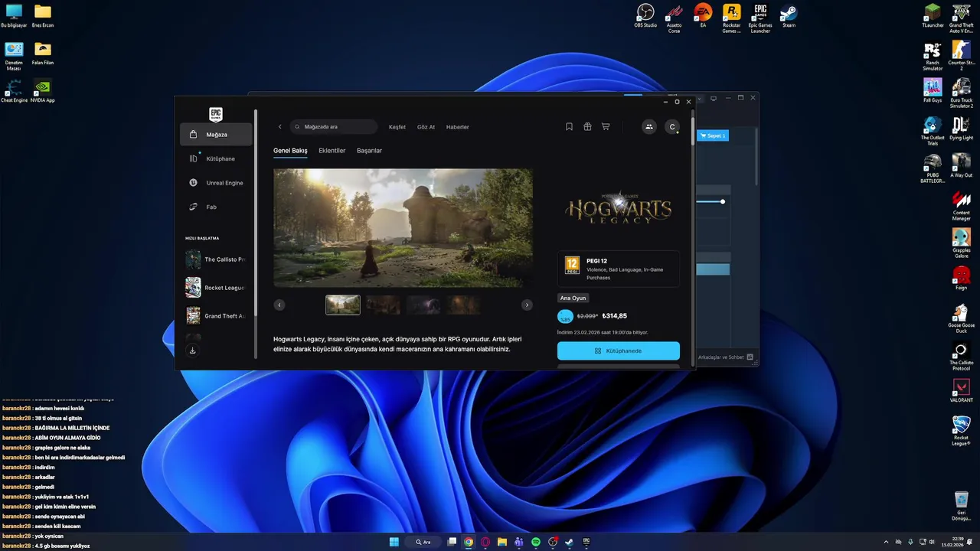This screenshot has width=980, height=551.
Task: Open the Cheat Engine desktop icon
Action: (14, 90)
